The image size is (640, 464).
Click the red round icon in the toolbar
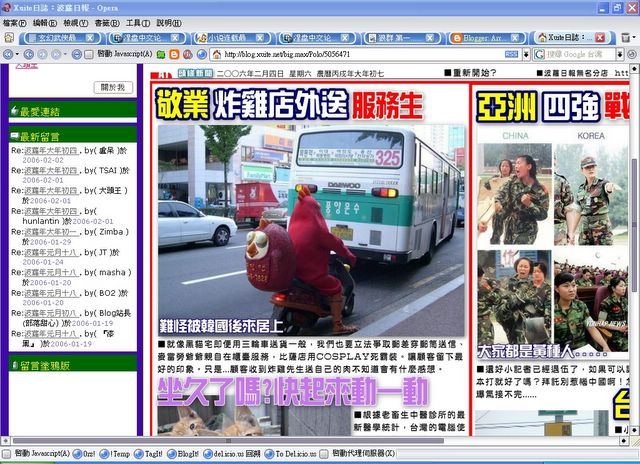pyautogui.click(x=188, y=54)
